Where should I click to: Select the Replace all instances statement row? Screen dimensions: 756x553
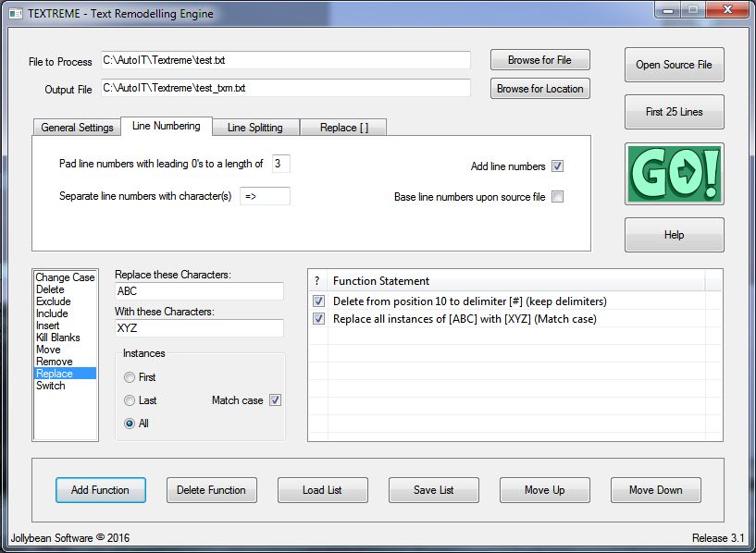[x=465, y=319]
